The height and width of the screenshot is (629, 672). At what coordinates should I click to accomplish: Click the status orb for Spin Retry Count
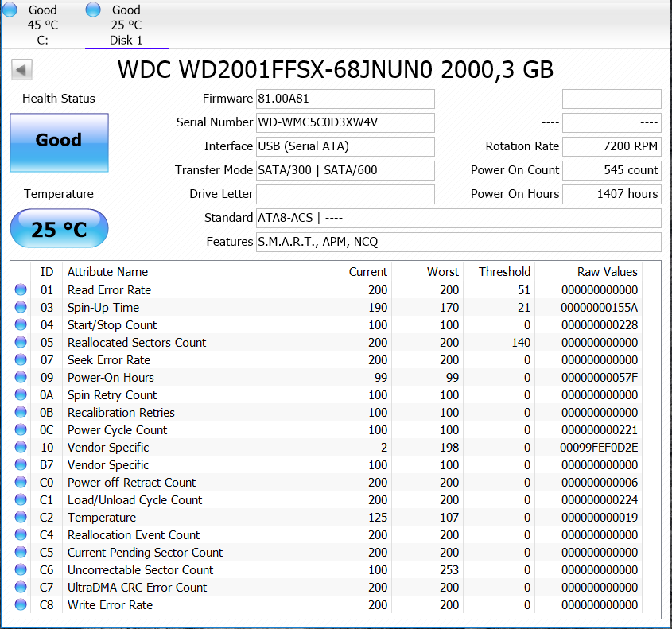[x=21, y=394]
